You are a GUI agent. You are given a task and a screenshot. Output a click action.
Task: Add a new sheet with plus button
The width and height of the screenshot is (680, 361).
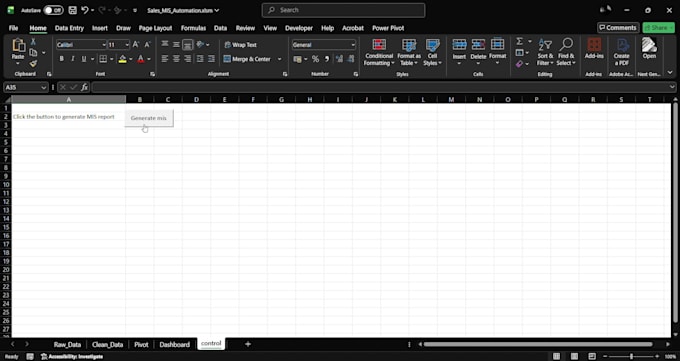[248, 344]
